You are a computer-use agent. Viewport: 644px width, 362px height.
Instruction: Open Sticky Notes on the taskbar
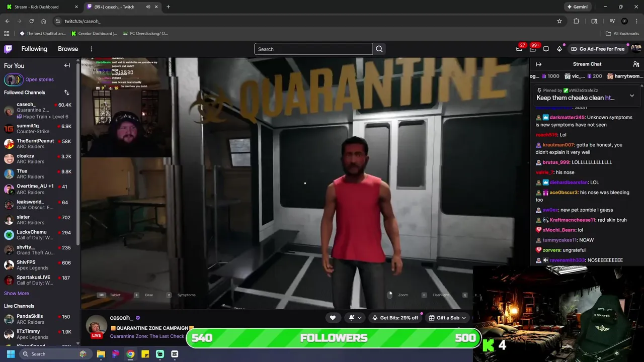pyautogui.click(x=145, y=354)
